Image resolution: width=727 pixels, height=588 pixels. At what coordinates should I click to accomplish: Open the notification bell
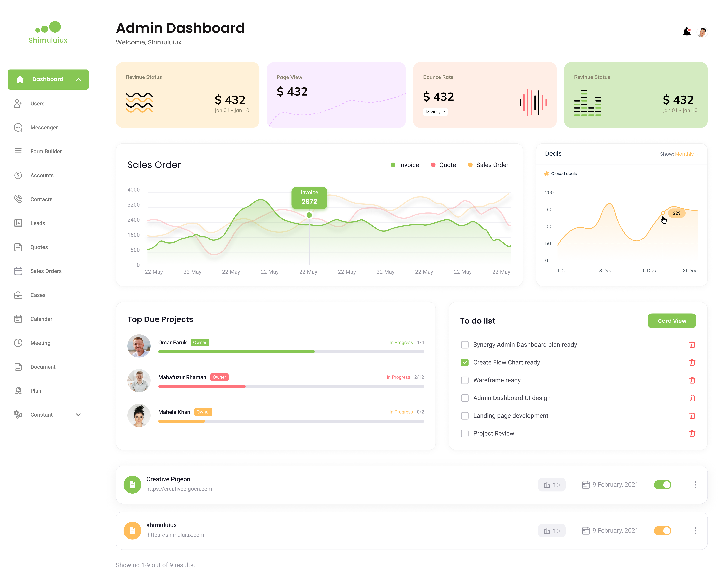[x=687, y=32]
